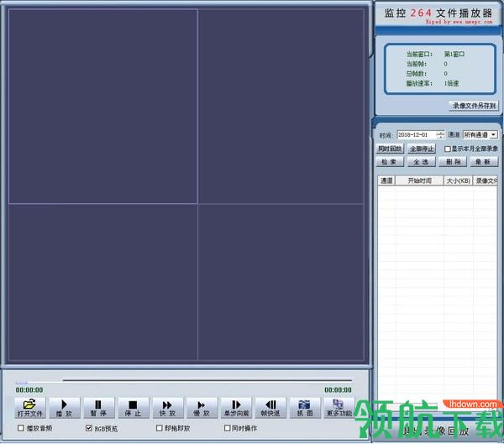Click the 1倍速 playback rate value
This screenshot has height=444, width=504.
click(452, 84)
